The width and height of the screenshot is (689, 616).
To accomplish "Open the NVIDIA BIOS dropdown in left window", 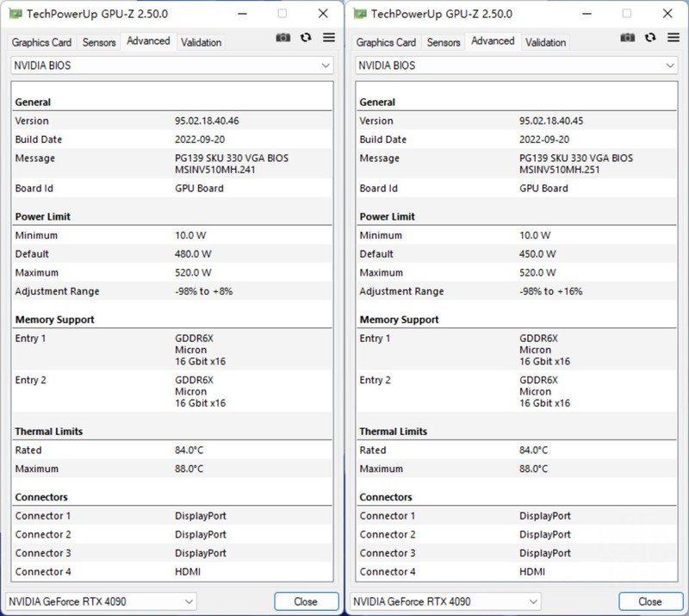I will coord(171,65).
